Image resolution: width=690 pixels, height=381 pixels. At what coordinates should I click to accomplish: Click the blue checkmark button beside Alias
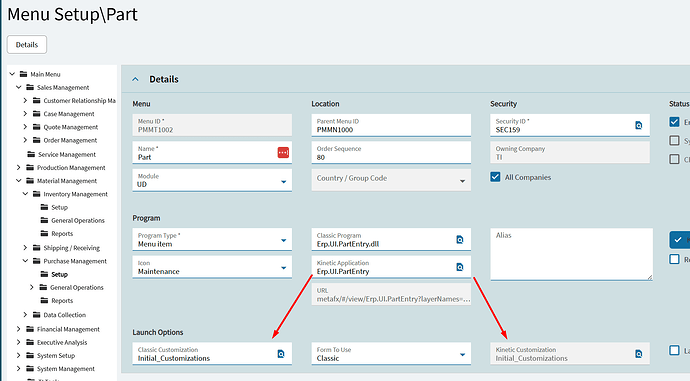pyautogui.click(x=679, y=240)
